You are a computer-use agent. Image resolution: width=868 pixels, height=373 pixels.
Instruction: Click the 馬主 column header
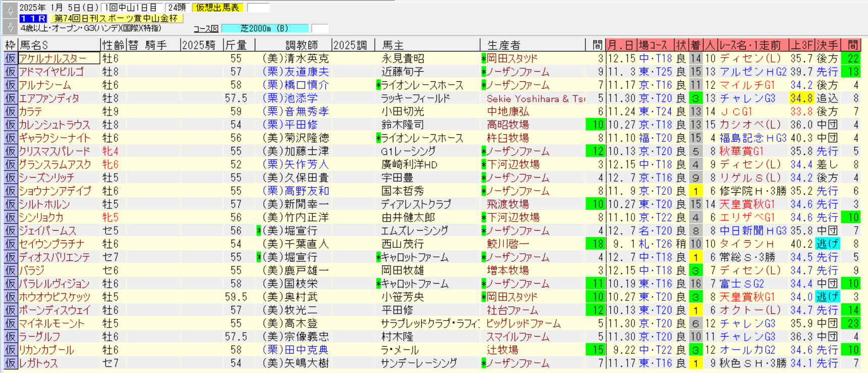(427, 45)
